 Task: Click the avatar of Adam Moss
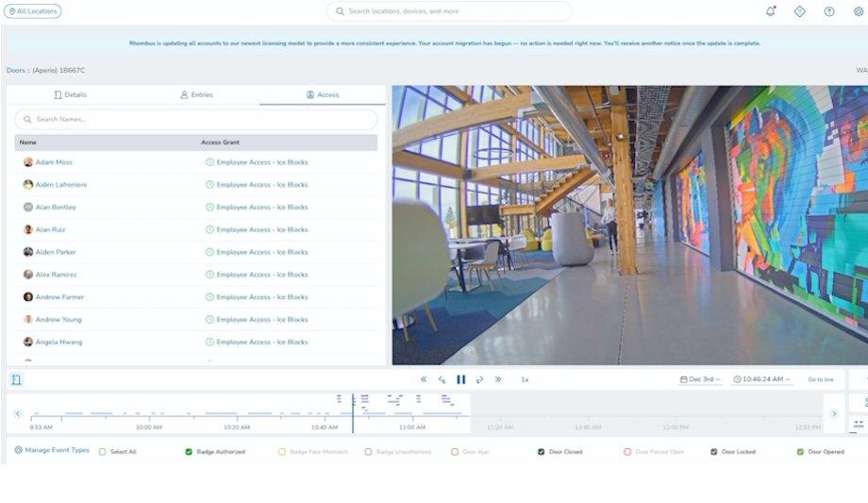(x=27, y=161)
